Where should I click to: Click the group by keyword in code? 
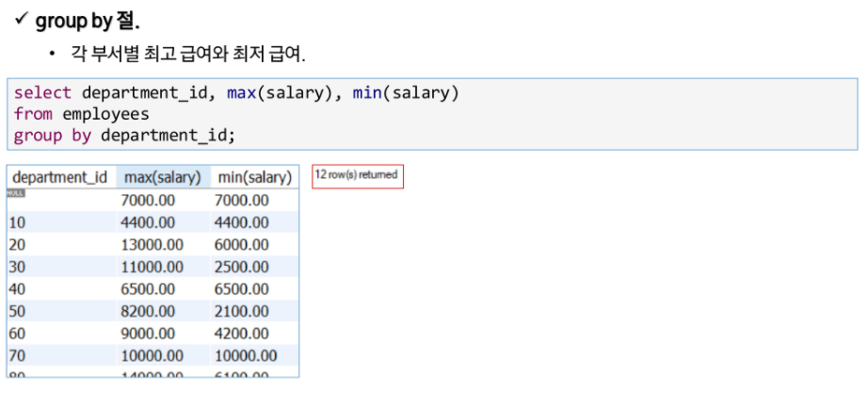coord(53,136)
